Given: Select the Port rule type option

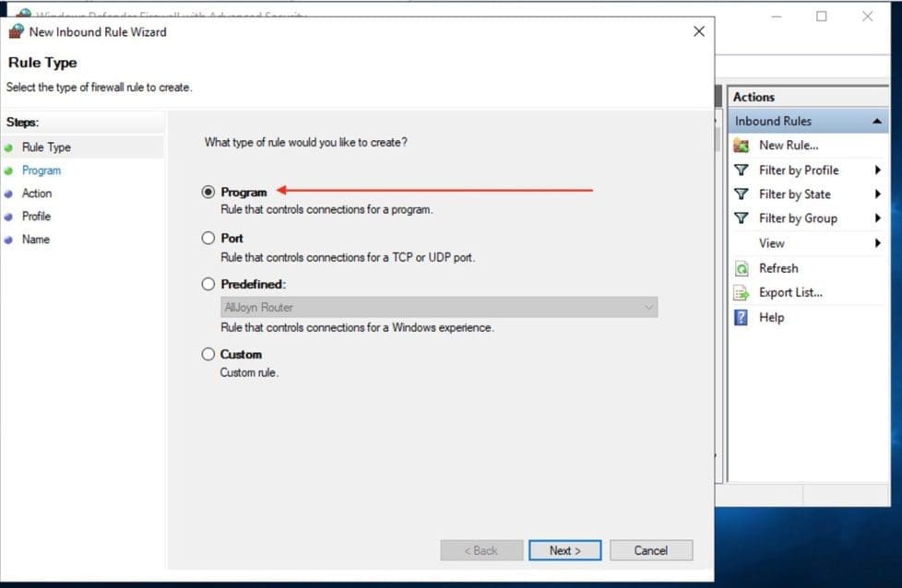Looking at the screenshot, I should pos(208,239).
